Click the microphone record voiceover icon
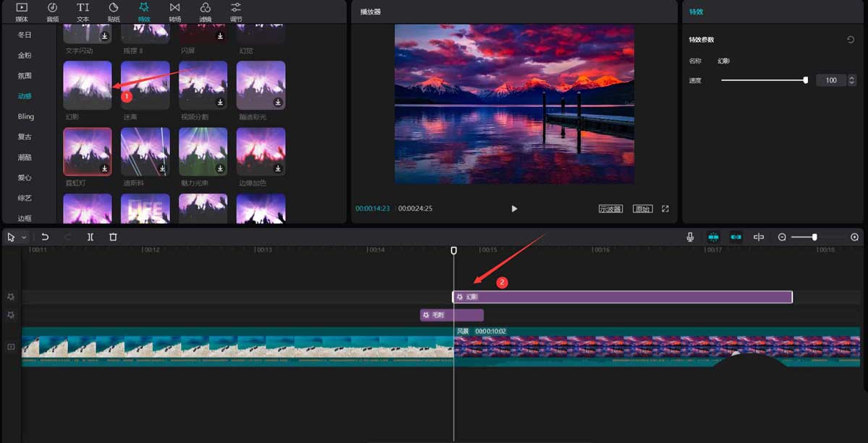The height and width of the screenshot is (443, 868). [x=691, y=237]
